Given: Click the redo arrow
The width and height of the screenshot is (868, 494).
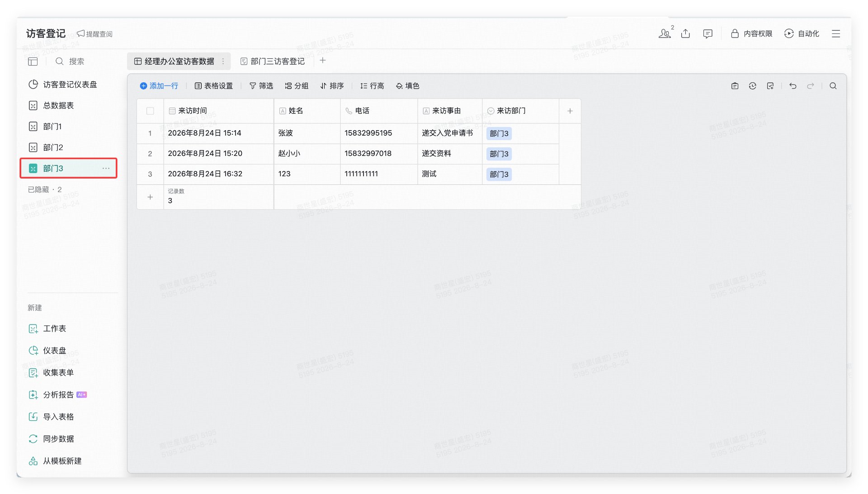Looking at the screenshot, I should click(x=811, y=86).
